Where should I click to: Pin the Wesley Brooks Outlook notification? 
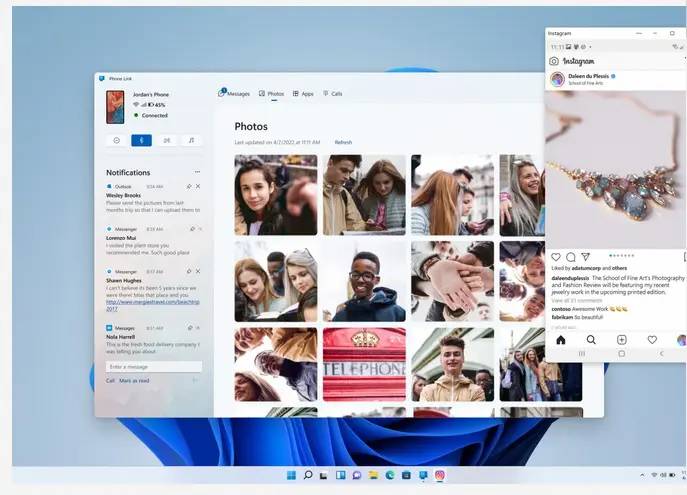click(188, 186)
